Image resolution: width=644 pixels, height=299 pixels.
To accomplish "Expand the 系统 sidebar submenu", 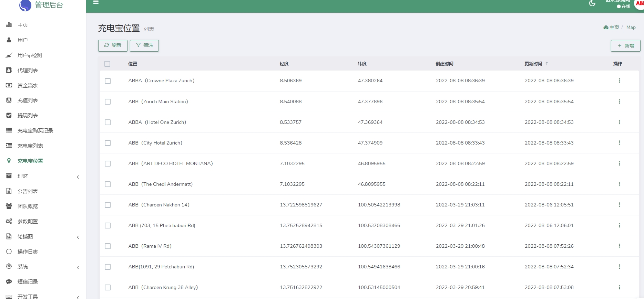I will (78, 267).
